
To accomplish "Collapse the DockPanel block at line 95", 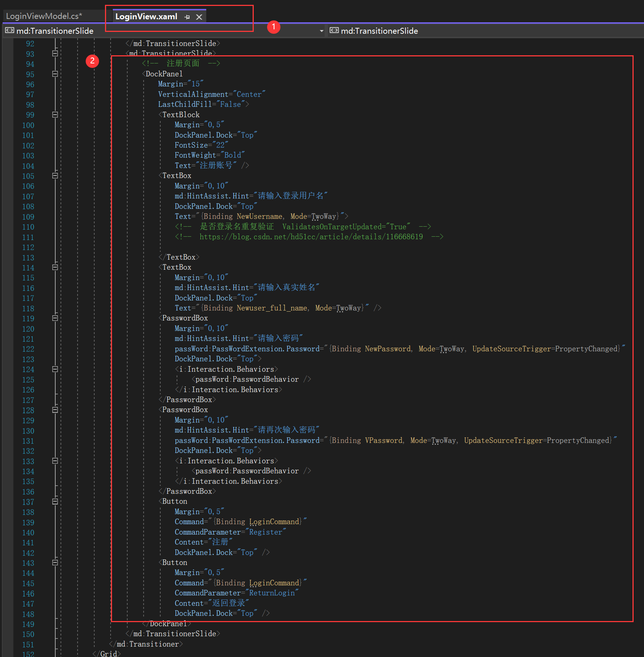I will pyautogui.click(x=55, y=74).
